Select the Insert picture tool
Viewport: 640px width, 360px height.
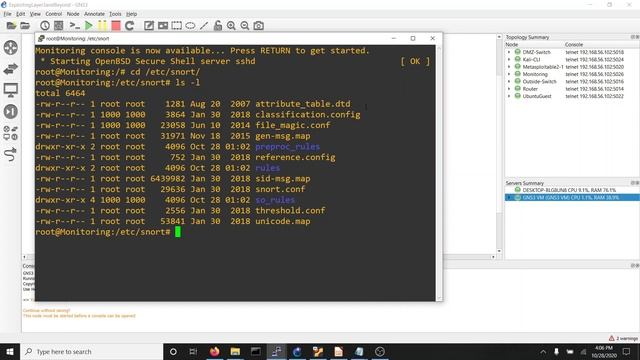click(163, 26)
